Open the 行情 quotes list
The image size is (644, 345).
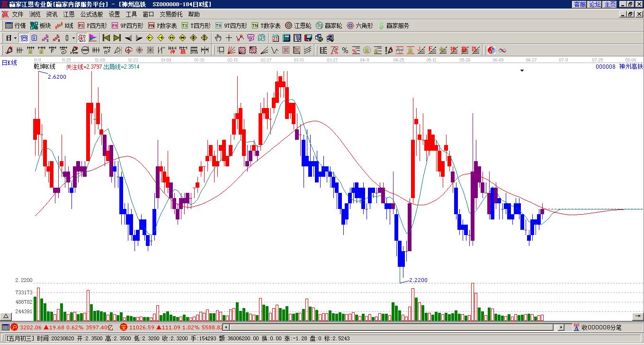point(15,26)
